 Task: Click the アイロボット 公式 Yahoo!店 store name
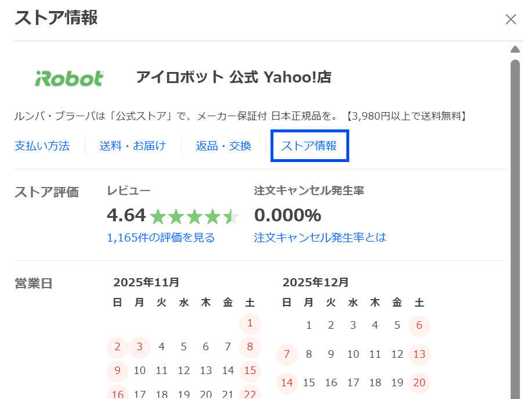(233, 77)
